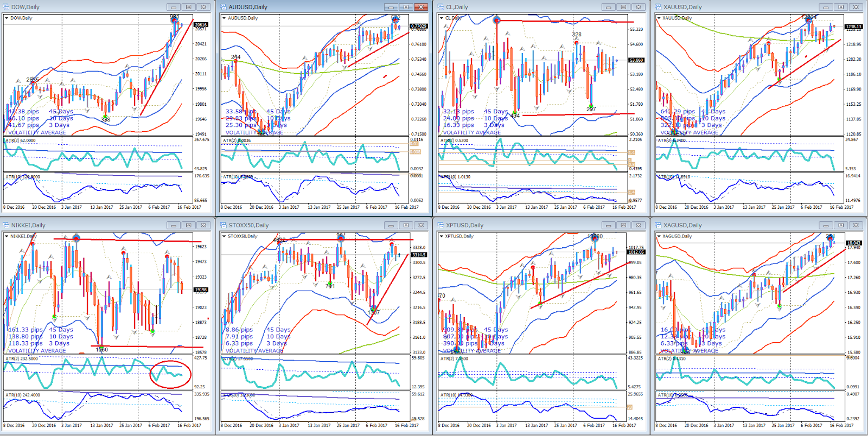Close the XAGUSD,Daily chart window
The height and width of the screenshot is (436, 868).
coord(856,225)
